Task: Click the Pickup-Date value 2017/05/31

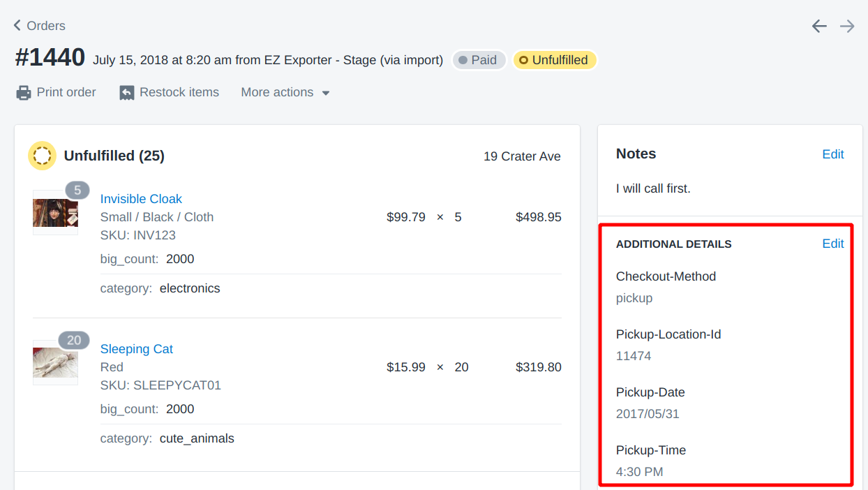Action: (x=648, y=414)
